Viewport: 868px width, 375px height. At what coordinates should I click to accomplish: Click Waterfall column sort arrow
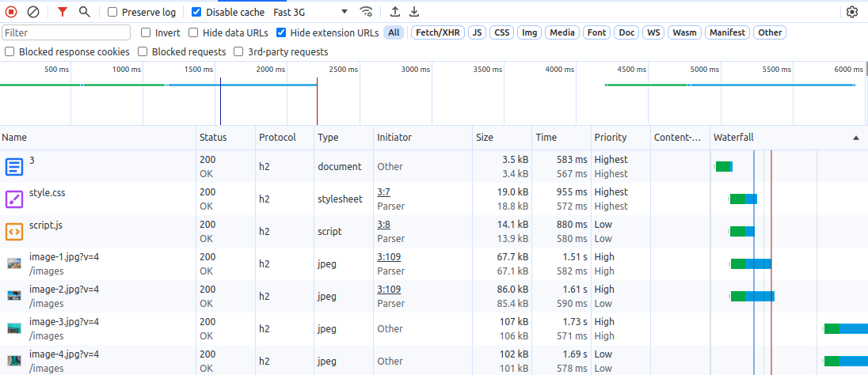point(856,138)
